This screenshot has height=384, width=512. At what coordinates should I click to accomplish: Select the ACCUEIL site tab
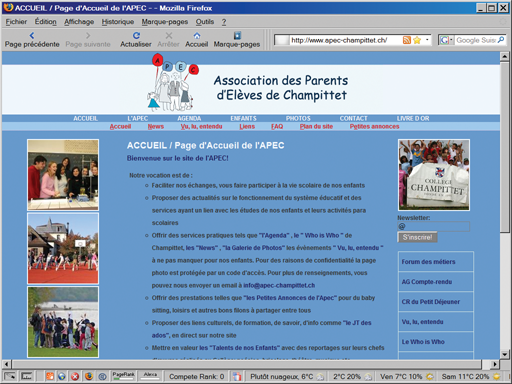pyautogui.click(x=85, y=118)
